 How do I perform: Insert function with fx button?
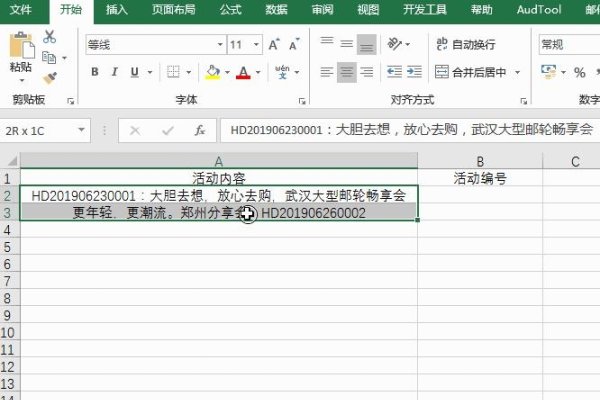[x=199, y=131]
